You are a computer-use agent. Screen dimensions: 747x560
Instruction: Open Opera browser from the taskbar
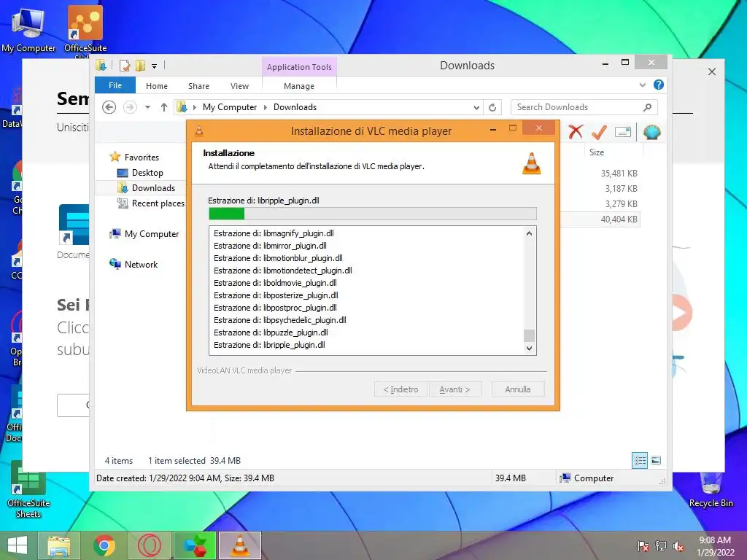click(x=149, y=545)
